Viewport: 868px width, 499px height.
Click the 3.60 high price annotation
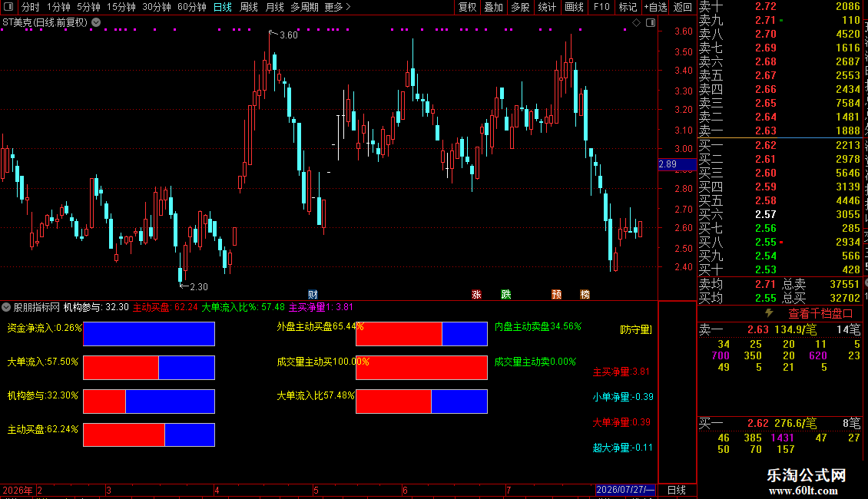point(288,35)
